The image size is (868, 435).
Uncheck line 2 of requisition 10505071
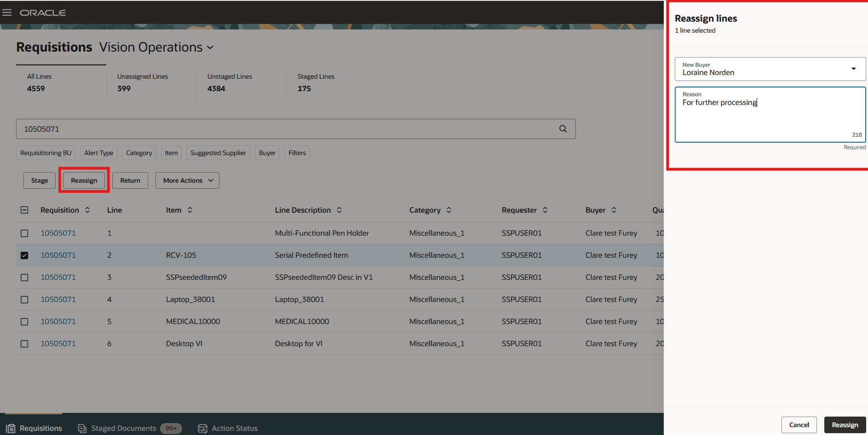pos(24,255)
